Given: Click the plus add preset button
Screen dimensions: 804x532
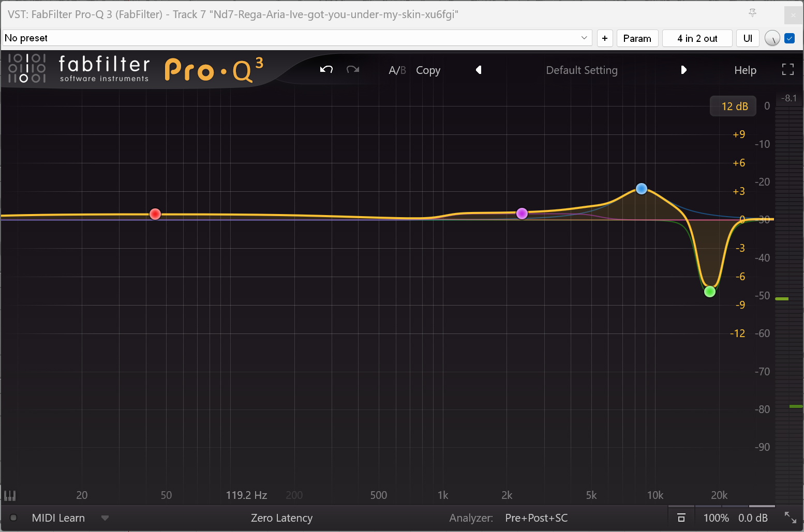Looking at the screenshot, I should pyautogui.click(x=605, y=38).
